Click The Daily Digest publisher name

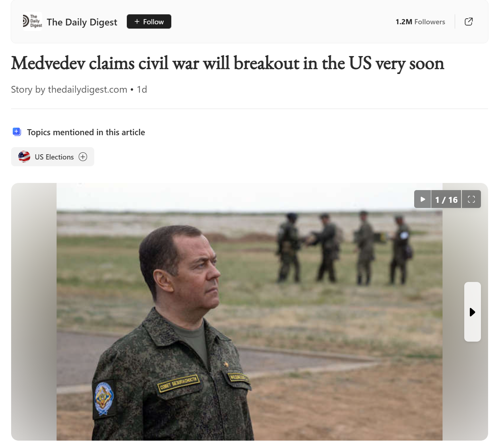click(x=82, y=22)
